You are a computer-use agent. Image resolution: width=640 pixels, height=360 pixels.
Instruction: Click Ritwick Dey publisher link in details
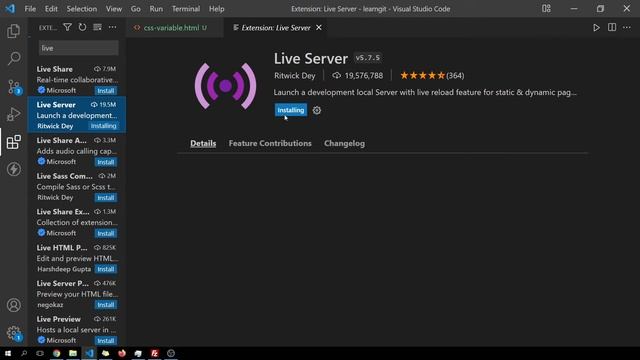(294, 76)
